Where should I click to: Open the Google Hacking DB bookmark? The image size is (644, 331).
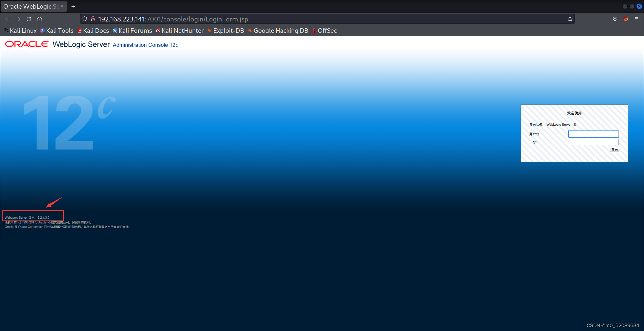[x=278, y=31]
